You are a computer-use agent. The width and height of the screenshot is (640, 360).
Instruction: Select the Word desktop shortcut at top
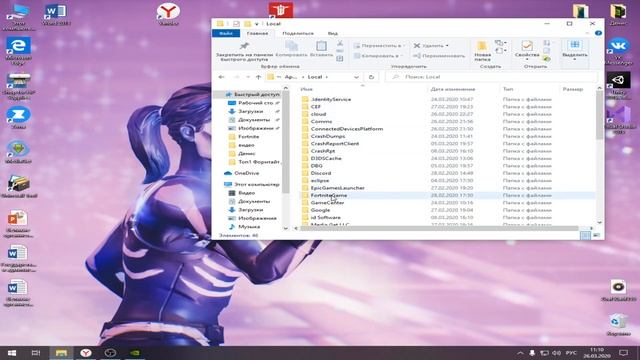pos(56,15)
